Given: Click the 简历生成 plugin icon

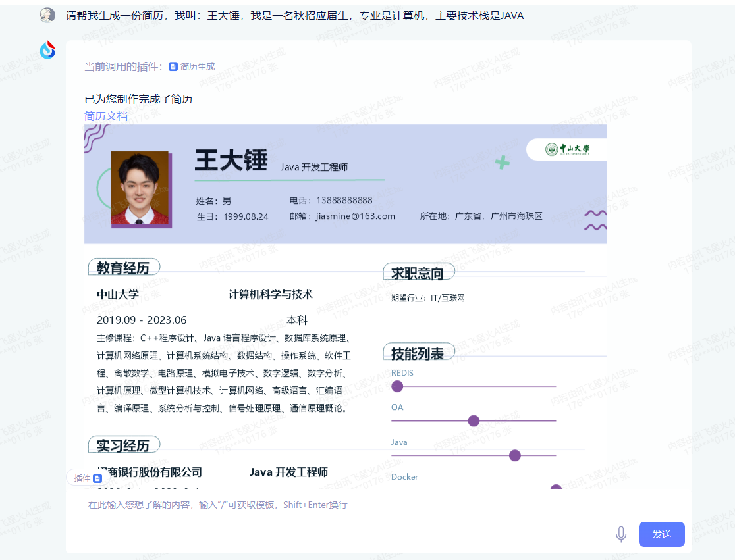Looking at the screenshot, I should [x=173, y=67].
